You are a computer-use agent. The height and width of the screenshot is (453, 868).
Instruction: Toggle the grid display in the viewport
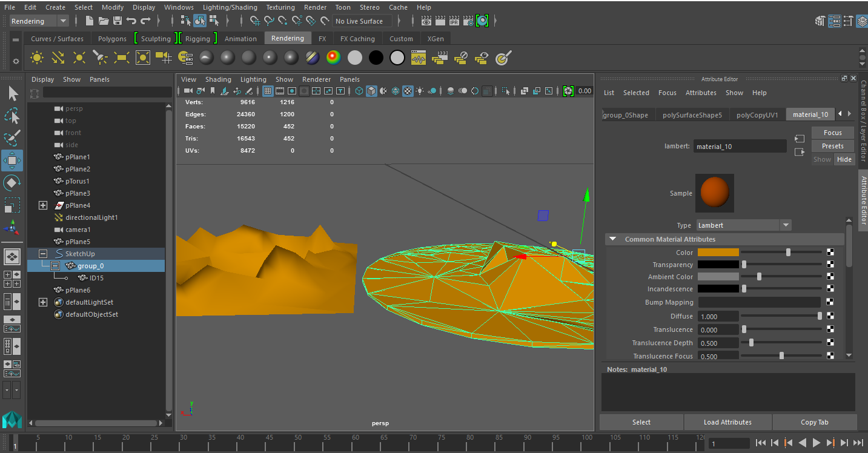coord(267,91)
